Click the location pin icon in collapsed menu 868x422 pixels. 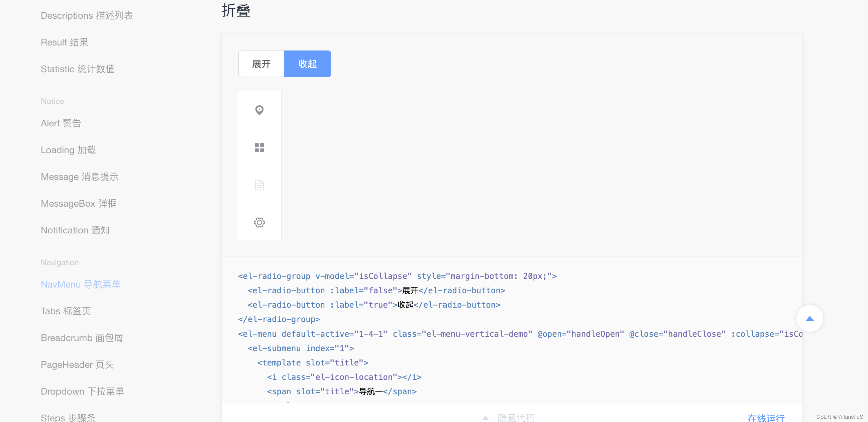259,110
